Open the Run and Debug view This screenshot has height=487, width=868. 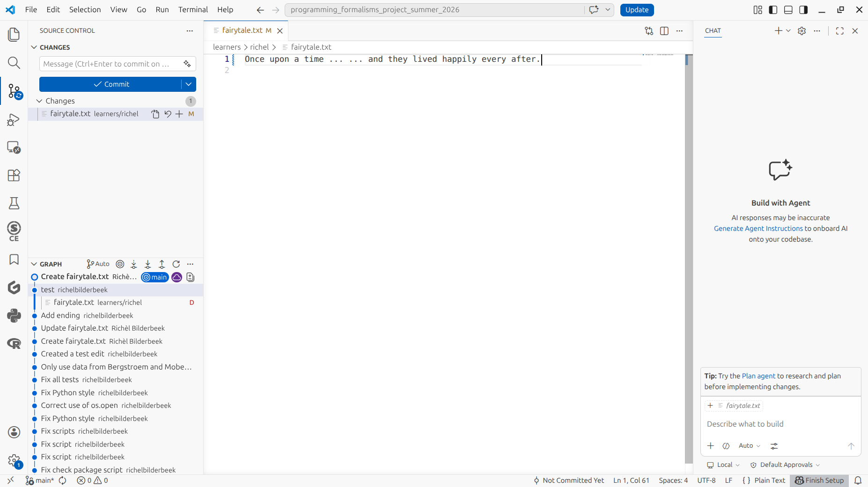pos(14,119)
